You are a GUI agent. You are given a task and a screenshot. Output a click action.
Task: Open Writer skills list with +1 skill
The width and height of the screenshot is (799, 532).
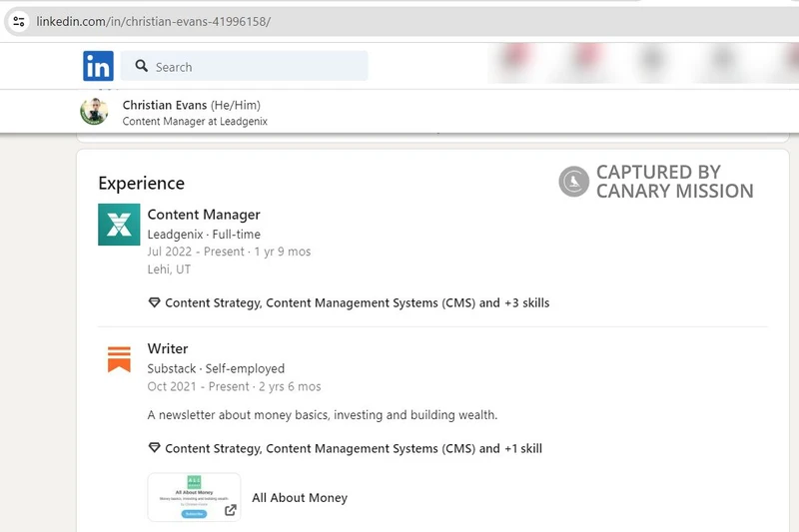pyautogui.click(x=354, y=448)
